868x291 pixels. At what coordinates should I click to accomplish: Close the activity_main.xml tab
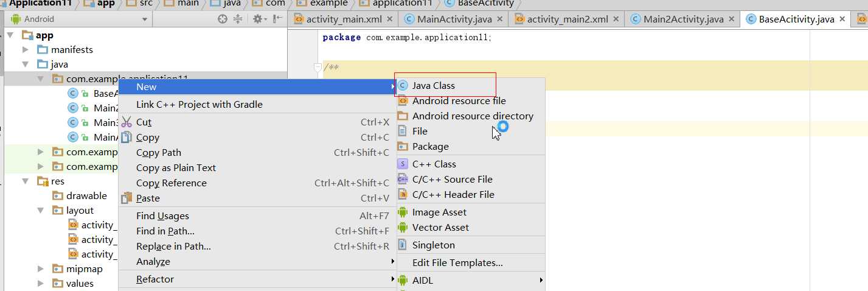click(390, 19)
